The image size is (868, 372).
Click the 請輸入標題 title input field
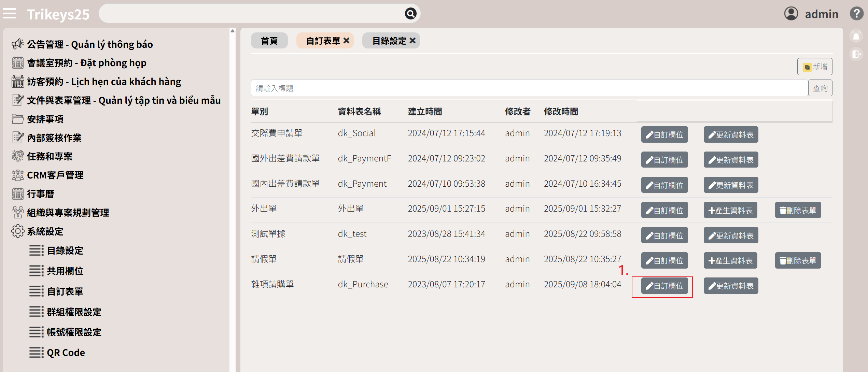pos(529,88)
